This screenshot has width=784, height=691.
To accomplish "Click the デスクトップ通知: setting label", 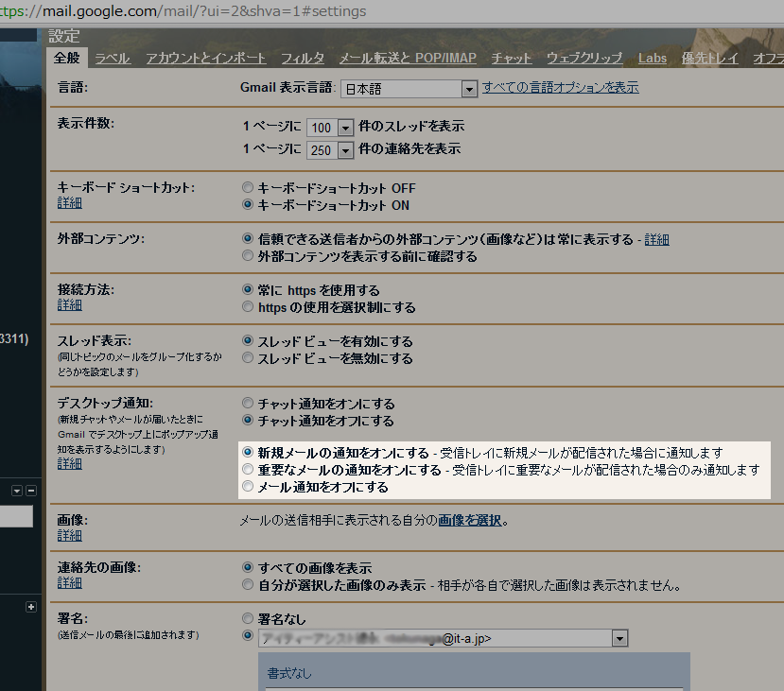I will [x=105, y=404].
